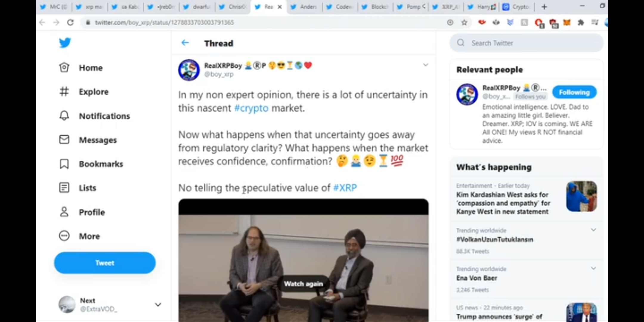Click the blue Tweet button
Viewport: 644px width, 322px height.
105,263
